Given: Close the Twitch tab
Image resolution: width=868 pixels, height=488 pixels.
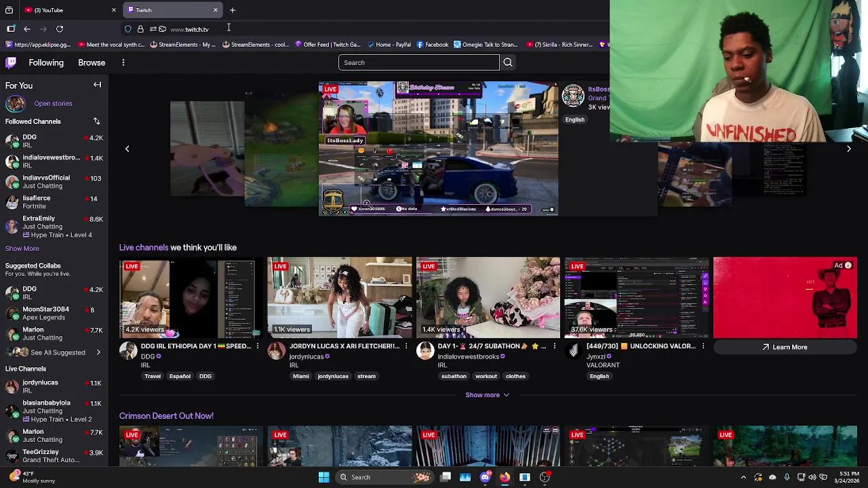Looking at the screenshot, I should click(216, 10).
